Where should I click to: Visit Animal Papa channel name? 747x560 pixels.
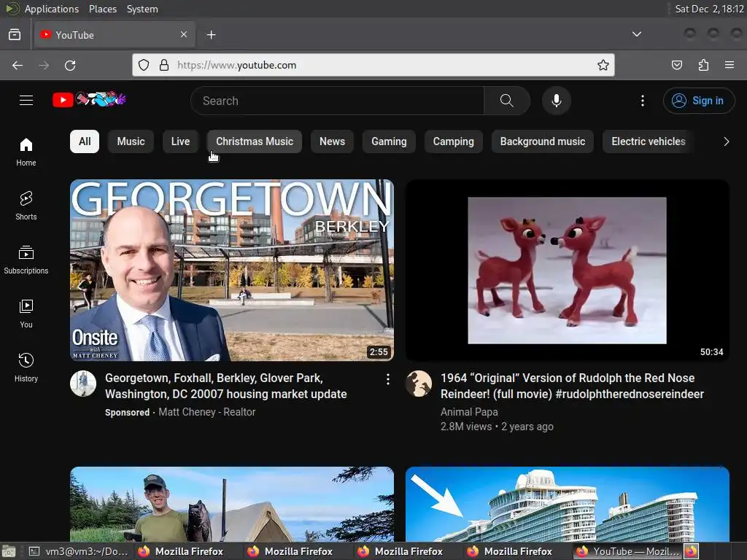(469, 412)
